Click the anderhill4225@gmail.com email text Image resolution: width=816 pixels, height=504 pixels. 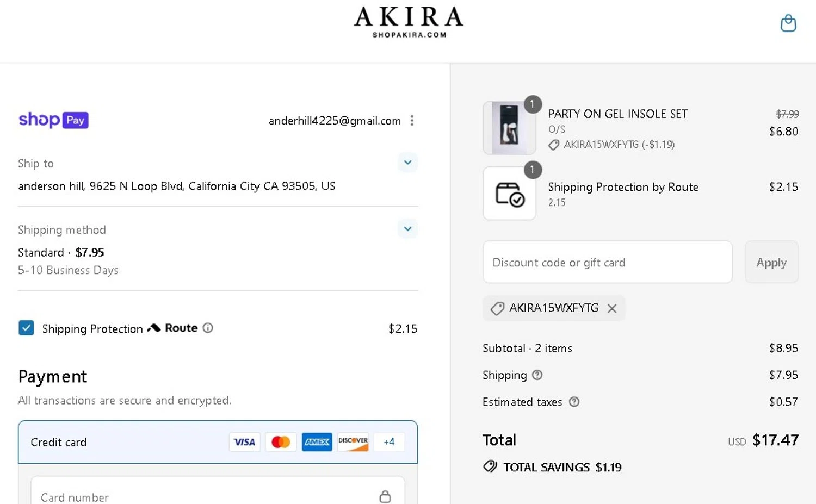(x=335, y=121)
